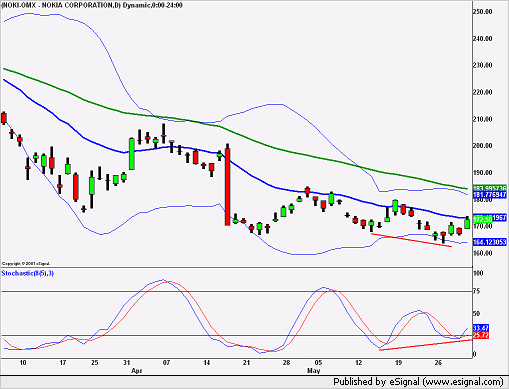509x389 pixels.
Task: Click the 160.00 price axis label
Action: click(483, 253)
